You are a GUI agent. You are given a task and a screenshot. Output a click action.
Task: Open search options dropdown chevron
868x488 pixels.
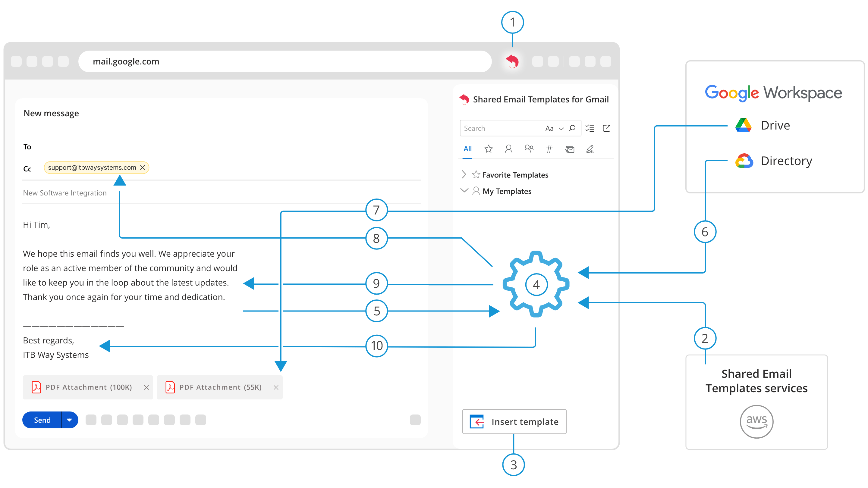(x=561, y=129)
